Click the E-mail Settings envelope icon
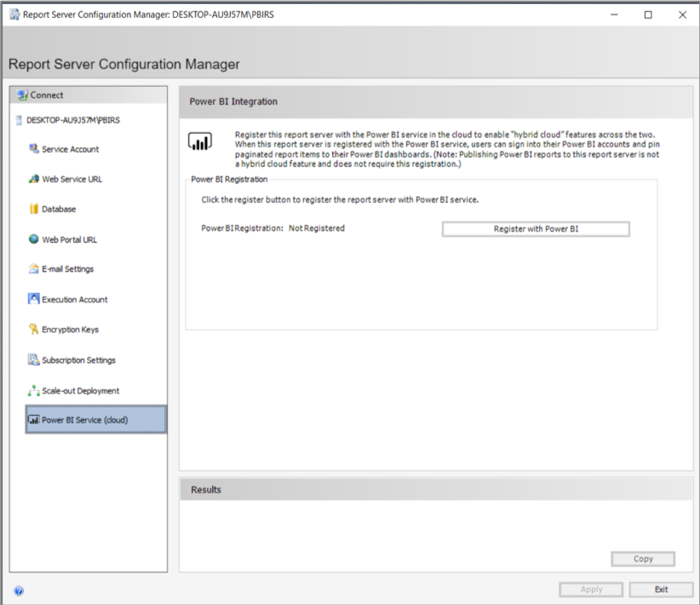The width and height of the screenshot is (700, 605). click(33, 268)
